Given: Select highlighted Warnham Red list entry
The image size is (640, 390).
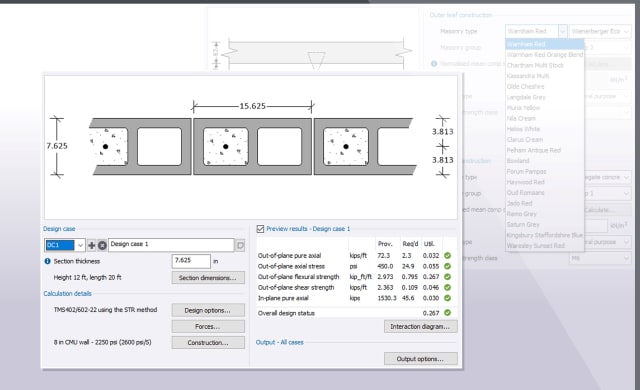Looking at the screenshot, I should point(544,44).
